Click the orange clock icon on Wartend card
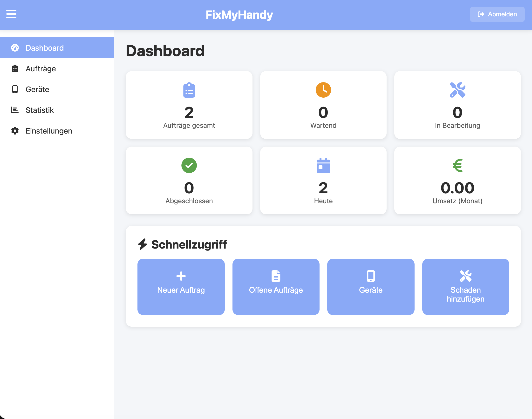Screen dimensions: 532x419 pos(323,90)
